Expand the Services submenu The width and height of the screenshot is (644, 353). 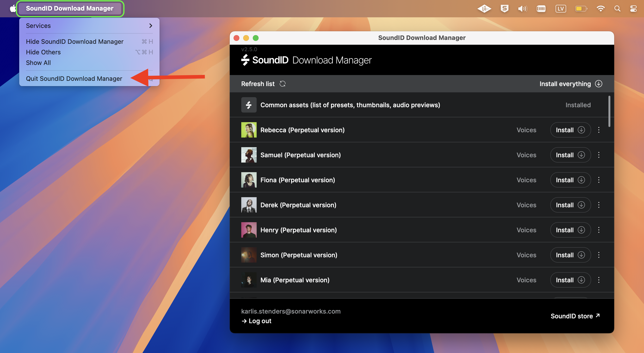(x=89, y=26)
